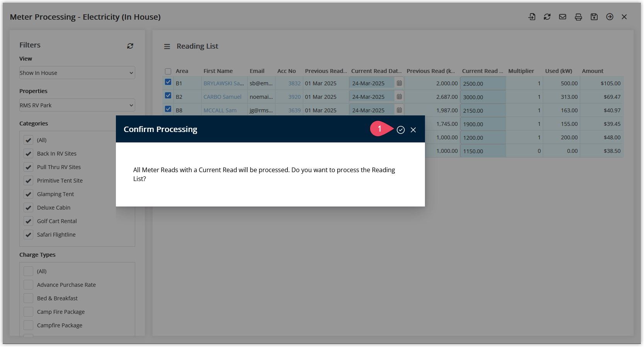The width and height of the screenshot is (644, 347).
Task: Save meter readings with disk icon
Action: point(594,17)
